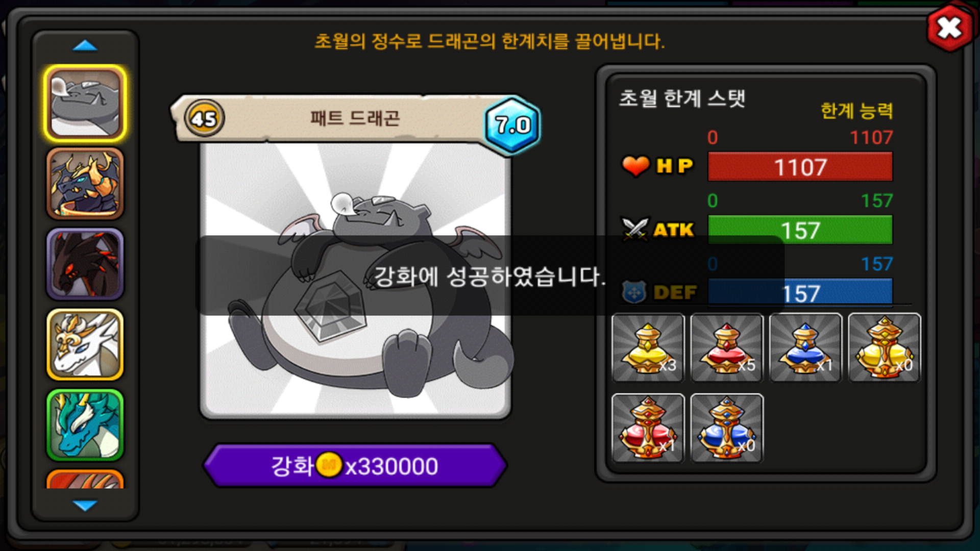This screenshot has width=980, height=551.
Task: Use the large blue essence potion x0
Action: click(727, 428)
